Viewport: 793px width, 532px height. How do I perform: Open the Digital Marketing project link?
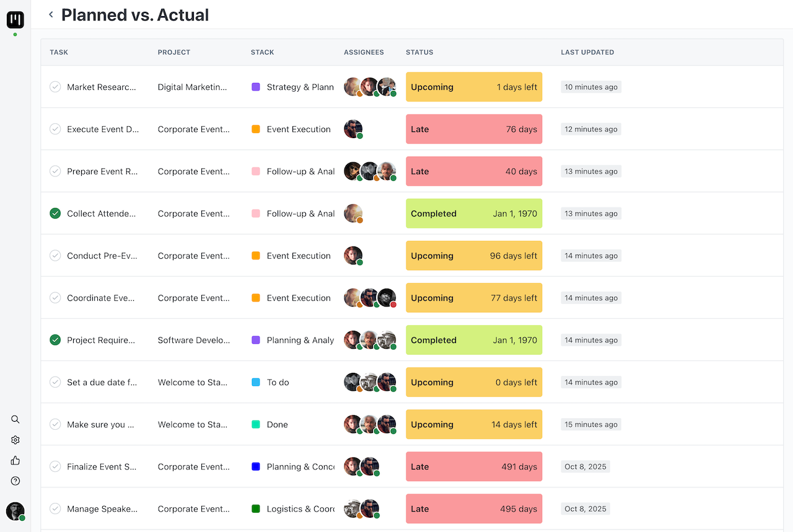192,87
